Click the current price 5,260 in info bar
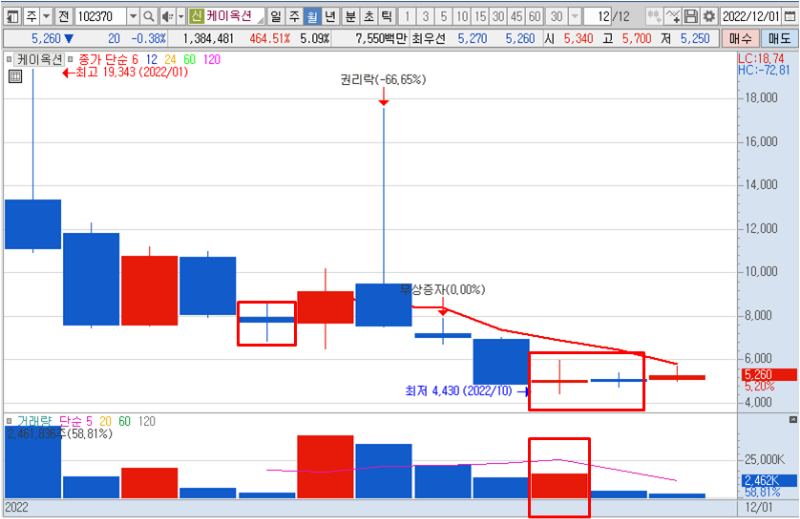This screenshot has height=519, width=800. tap(46, 39)
